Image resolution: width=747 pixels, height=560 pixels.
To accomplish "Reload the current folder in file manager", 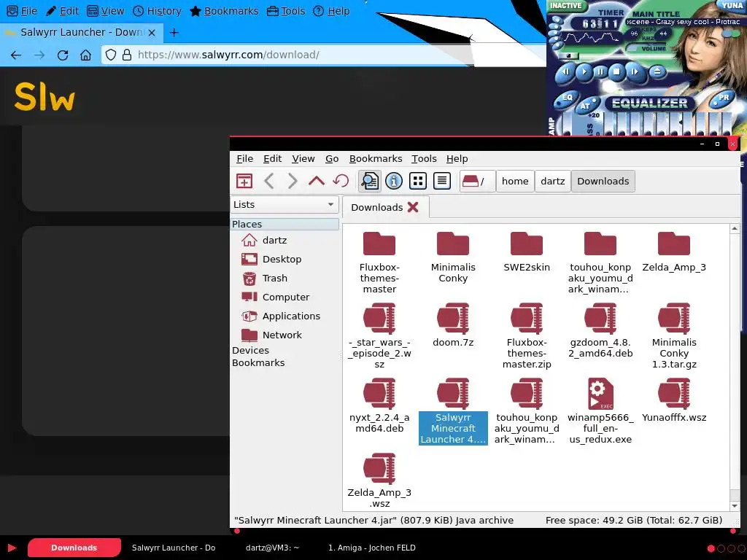I will (x=341, y=181).
